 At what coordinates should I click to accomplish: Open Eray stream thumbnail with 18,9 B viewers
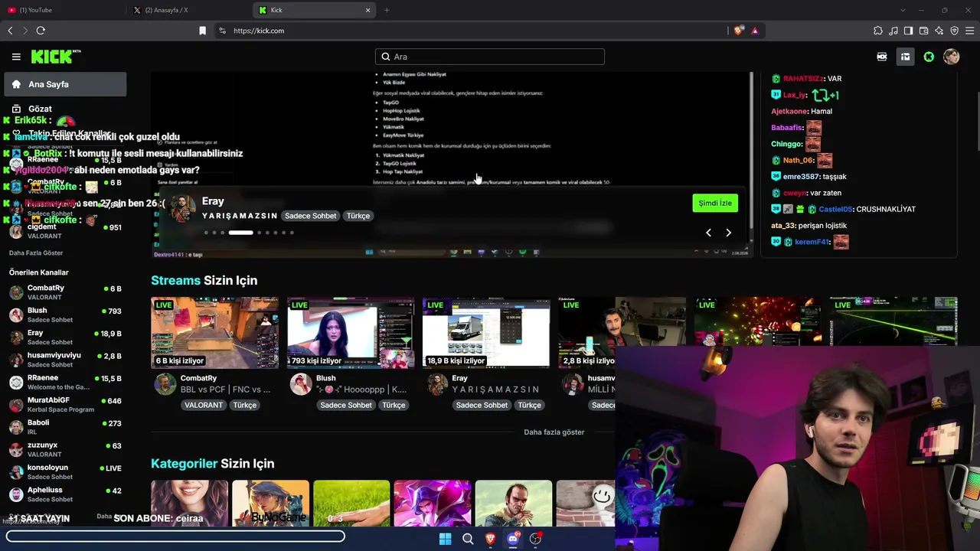(x=486, y=333)
